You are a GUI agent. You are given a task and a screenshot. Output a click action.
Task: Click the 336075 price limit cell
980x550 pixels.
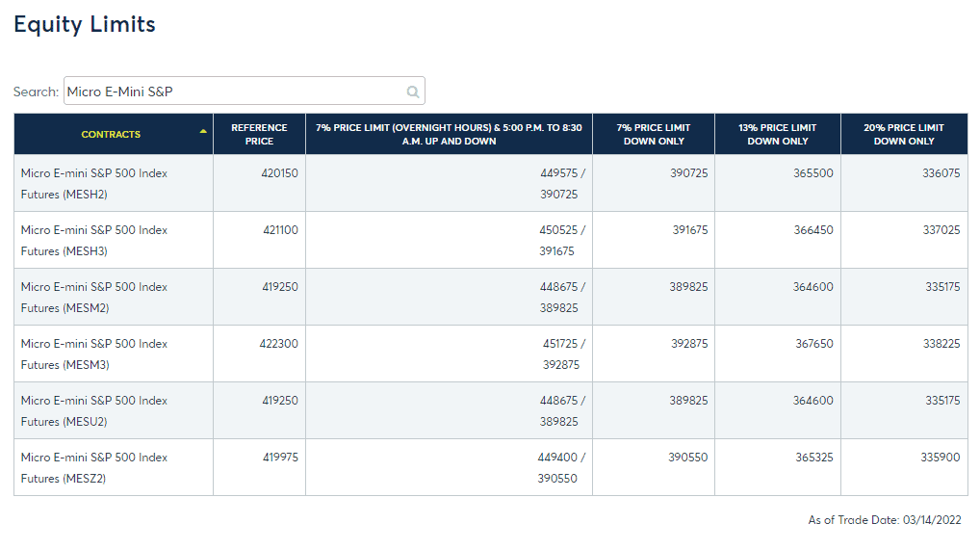tap(941, 173)
